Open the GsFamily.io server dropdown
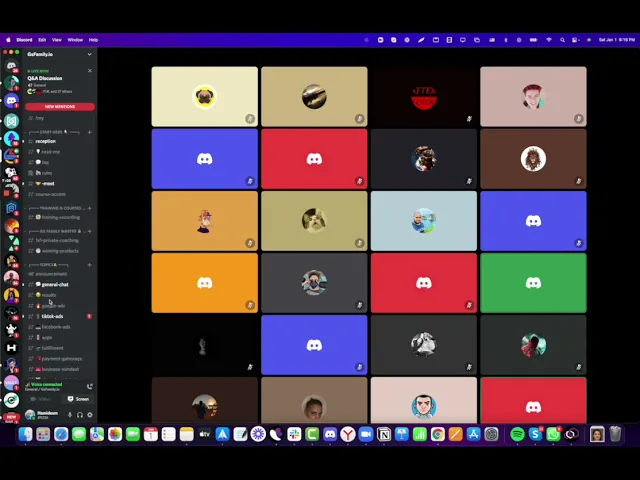Image resolution: width=640 pixels, height=480 pixels. tap(89, 54)
